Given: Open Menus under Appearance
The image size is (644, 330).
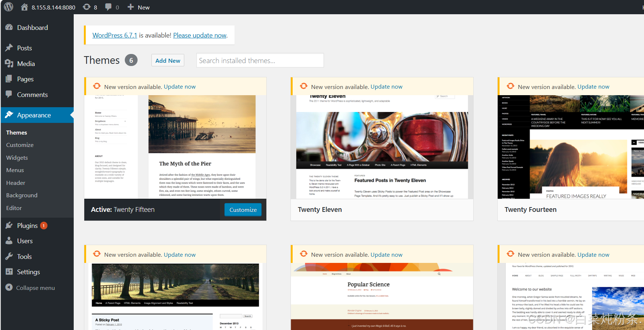Looking at the screenshot, I should click(15, 170).
